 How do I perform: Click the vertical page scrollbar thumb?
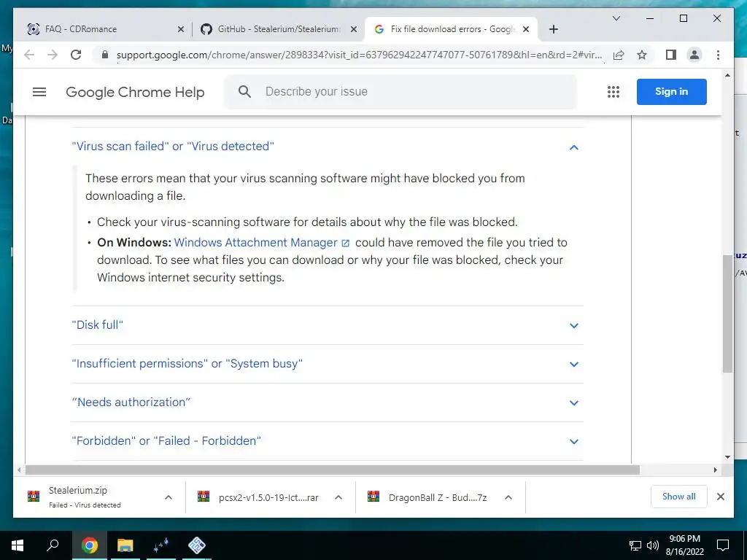pyautogui.click(x=727, y=314)
